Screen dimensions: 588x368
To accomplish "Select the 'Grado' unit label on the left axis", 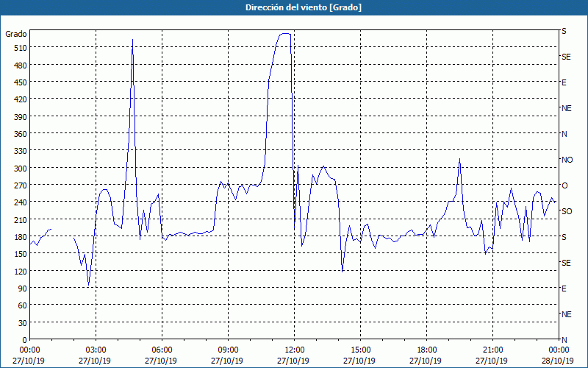I will (16, 34).
